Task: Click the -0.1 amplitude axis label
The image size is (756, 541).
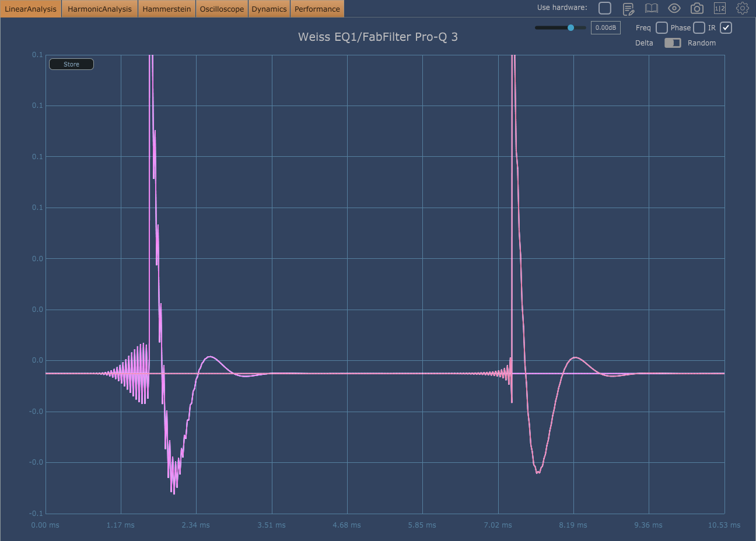Action: [x=36, y=513]
